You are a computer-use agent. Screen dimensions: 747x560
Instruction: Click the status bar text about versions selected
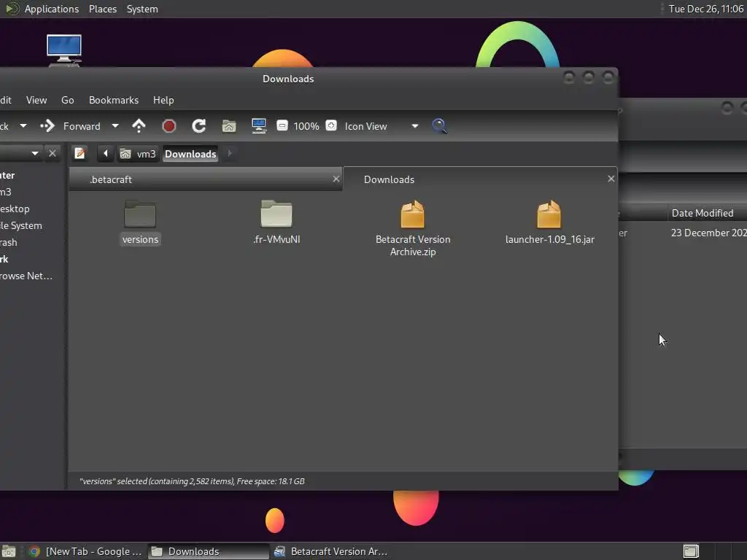click(x=192, y=481)
